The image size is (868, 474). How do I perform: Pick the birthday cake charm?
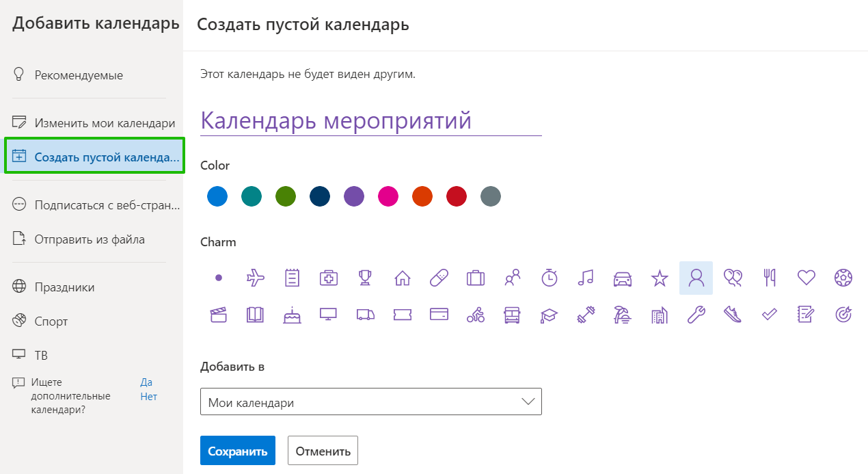pos(292,315)
